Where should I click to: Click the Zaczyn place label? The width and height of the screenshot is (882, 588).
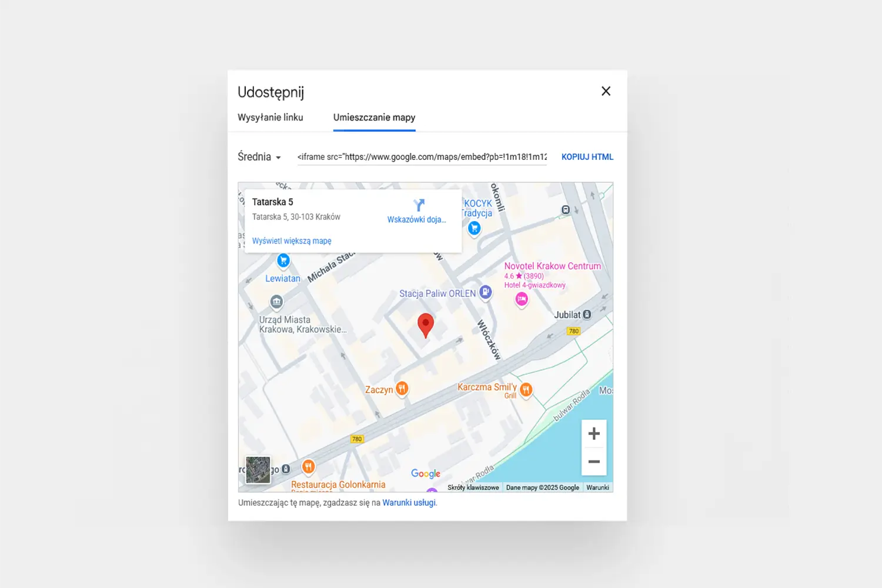coord(379,390)
